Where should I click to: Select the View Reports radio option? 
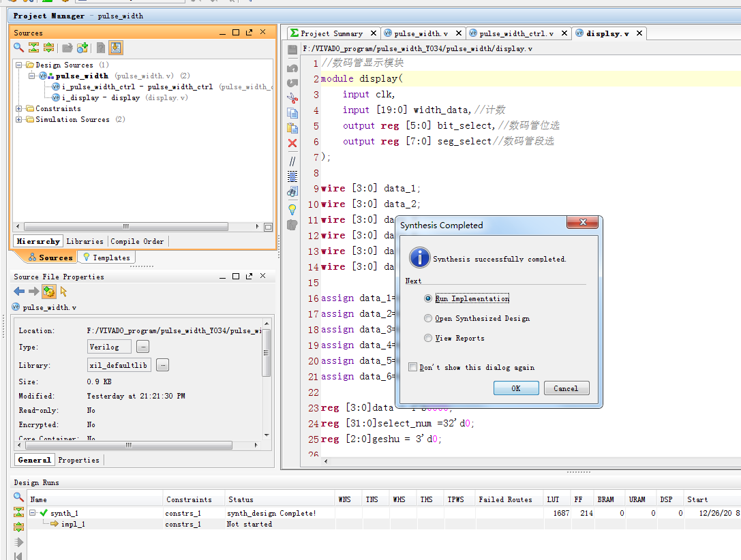[428, 338]
